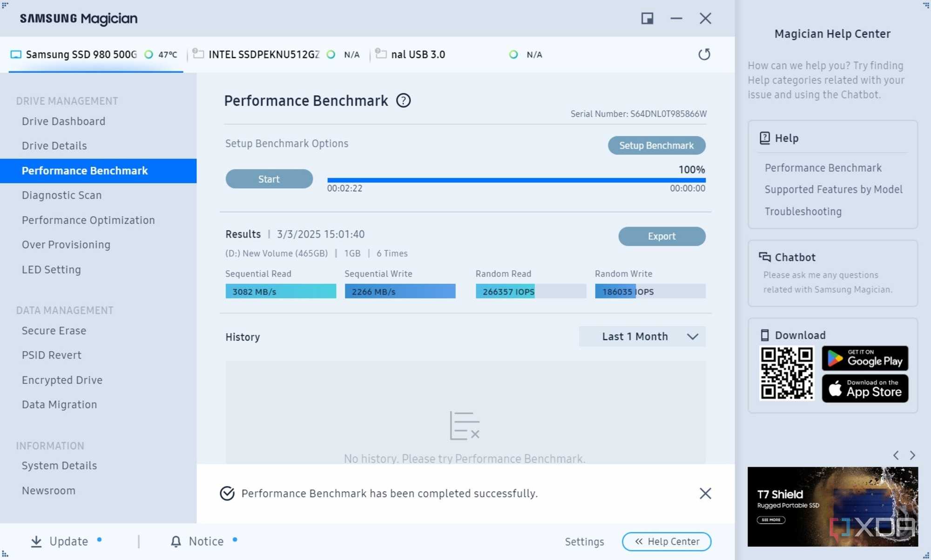This screenshot has height=560, width=931.
Task: Start the performance benchmark
Action: click(x=269, y=179)
